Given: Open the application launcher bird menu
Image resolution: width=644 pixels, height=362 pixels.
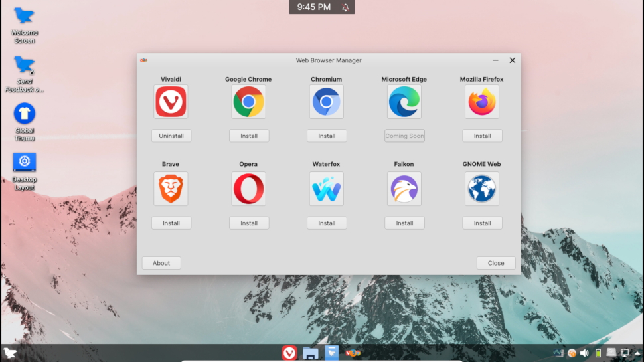Looking at the screenshot, I should point(10,353).
